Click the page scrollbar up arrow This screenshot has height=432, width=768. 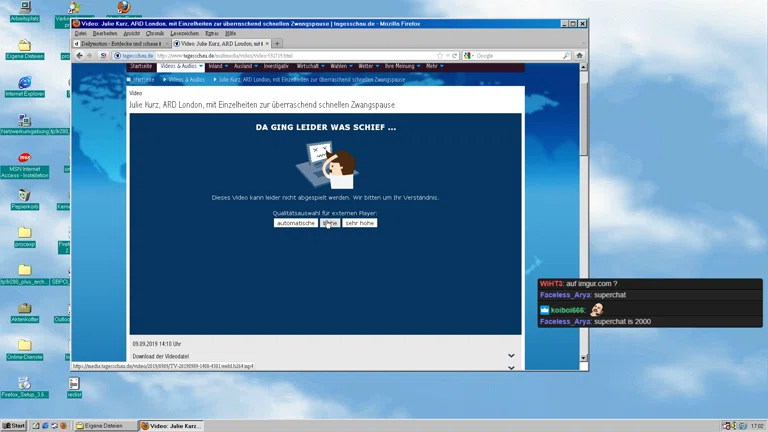pyautogui.click(x=583, y=67)
